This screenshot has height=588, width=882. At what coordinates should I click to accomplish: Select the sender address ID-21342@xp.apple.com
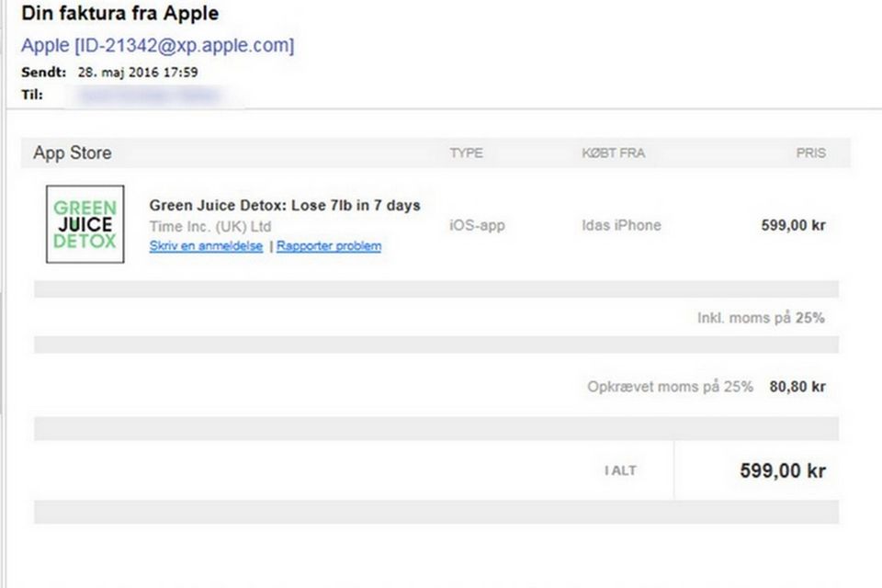coord(185,45)
